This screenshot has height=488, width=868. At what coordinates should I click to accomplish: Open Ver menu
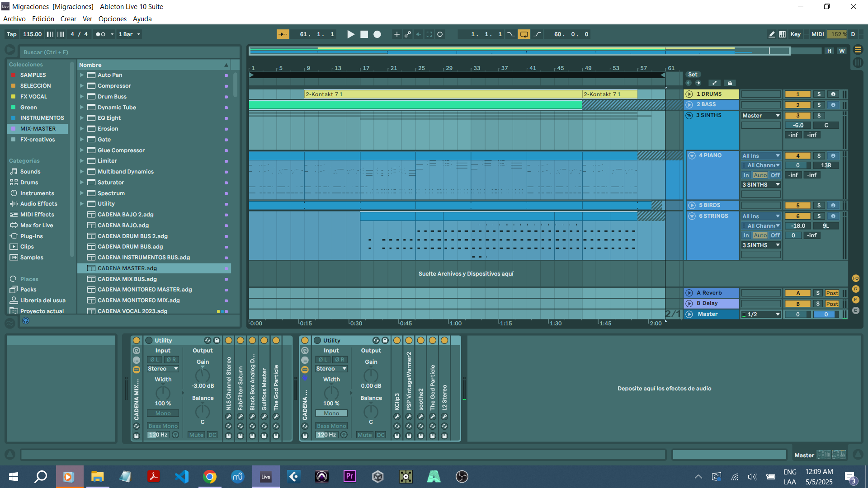(87, 19)
